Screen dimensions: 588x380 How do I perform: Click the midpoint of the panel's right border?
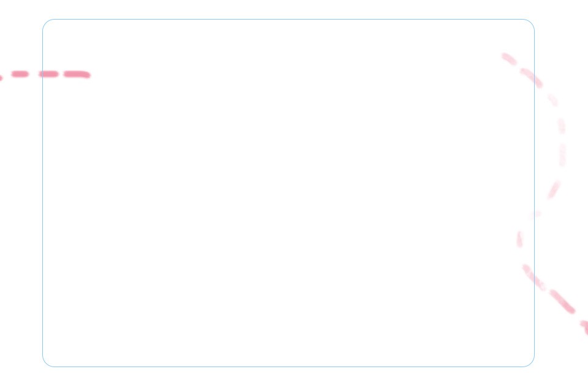(x=535, y=193)
